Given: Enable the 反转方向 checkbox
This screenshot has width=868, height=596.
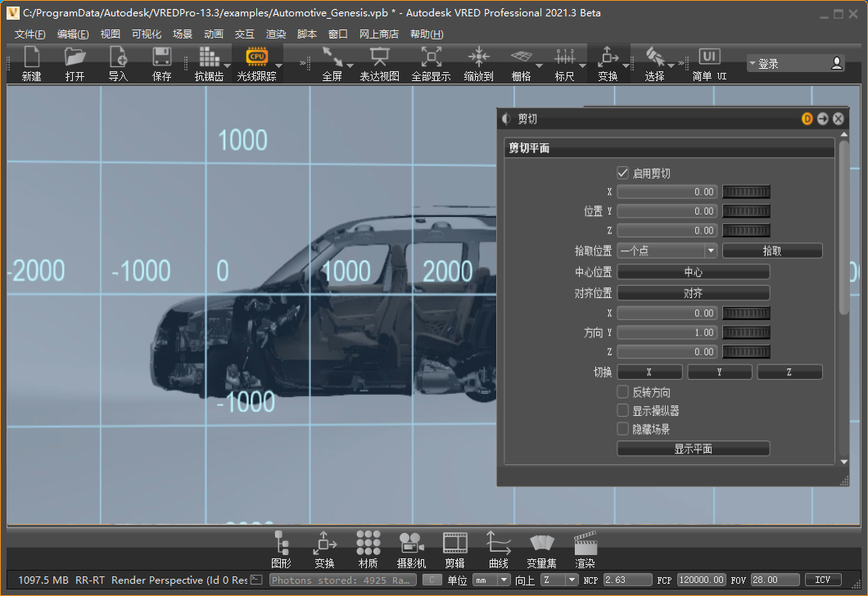Looking at the screenshot, I should (623, 392).
